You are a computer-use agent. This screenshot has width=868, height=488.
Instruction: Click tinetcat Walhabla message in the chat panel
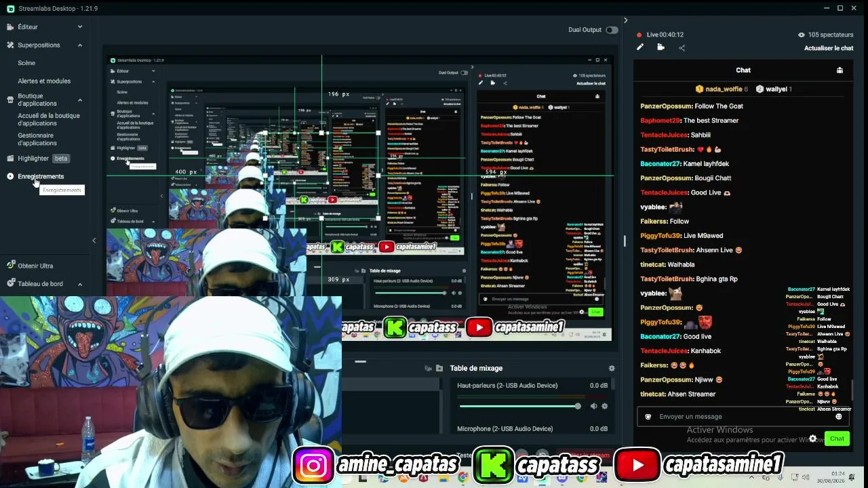click(x=667, y=265)
